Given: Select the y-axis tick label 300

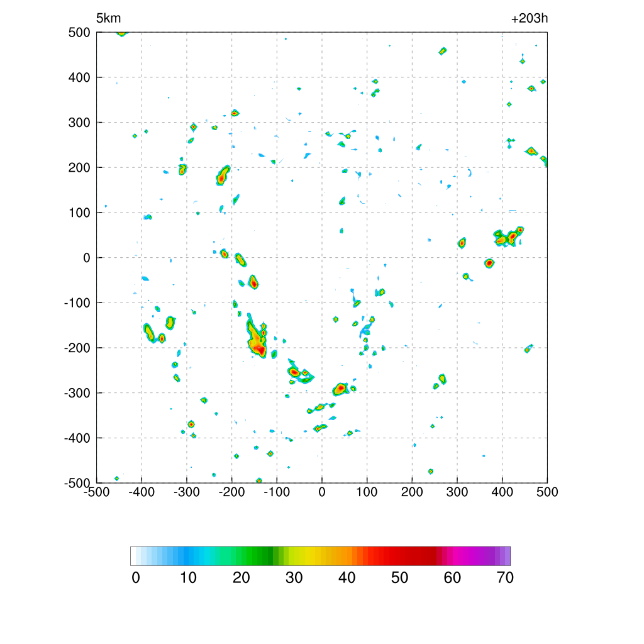Looking at the screenshot, I should pos(79,123).
